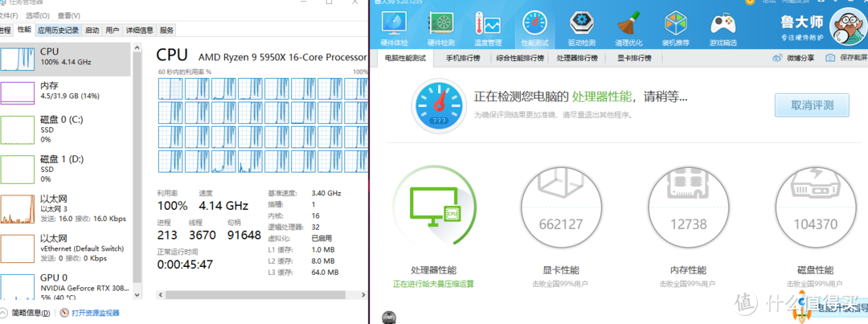The width and height of the screenshot is (868, 324).
Task: Open 装机推荐 cube icon
Action: click(676, 29)
